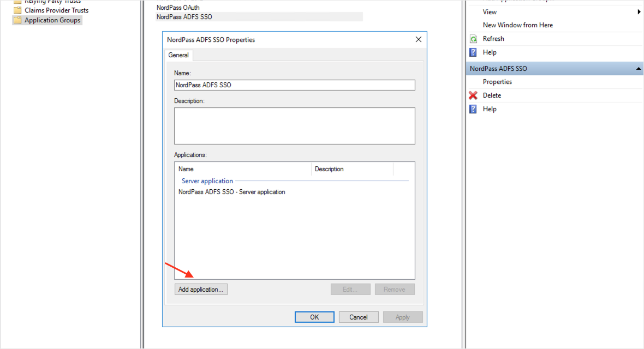Screen dimensions: 644x349
Task: Close the Properties dialog with the X
Action: pos(419,39)
